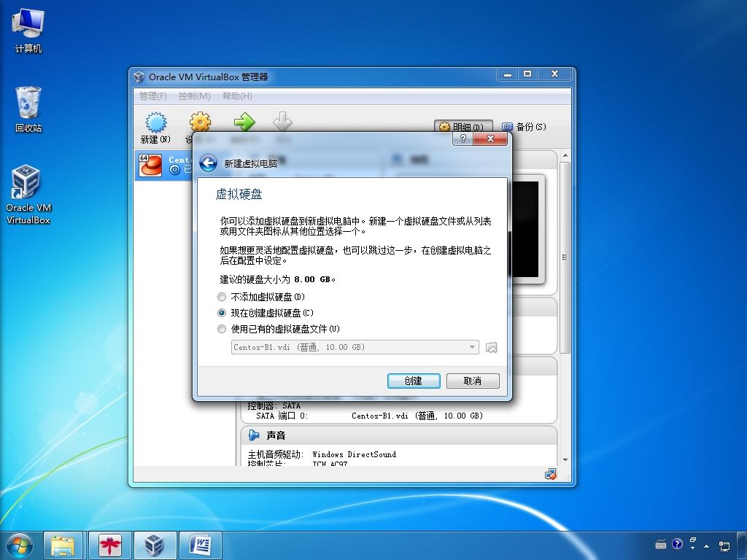The image size is (747, 560).
Task: Select 现在创建虚拟硬盘 radio option
Action: click(x=222, y=313)
